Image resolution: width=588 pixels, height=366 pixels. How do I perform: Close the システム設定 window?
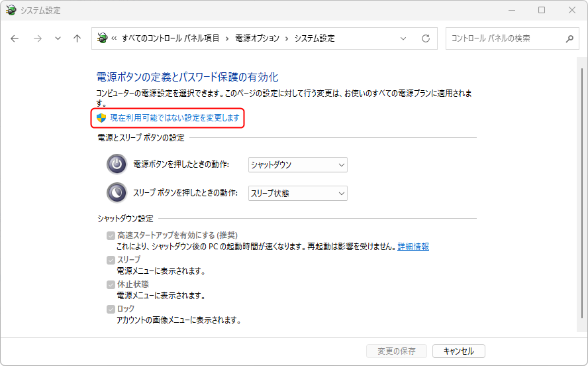(572, 10)
